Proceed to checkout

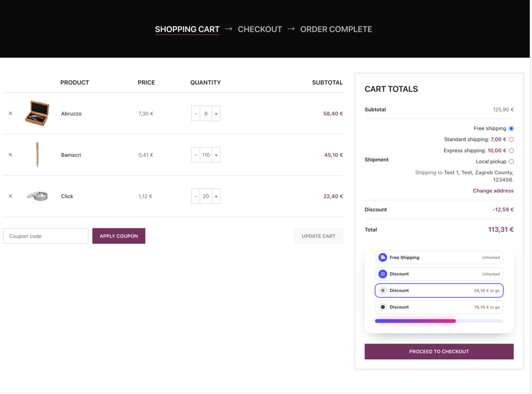coord(439,352)
